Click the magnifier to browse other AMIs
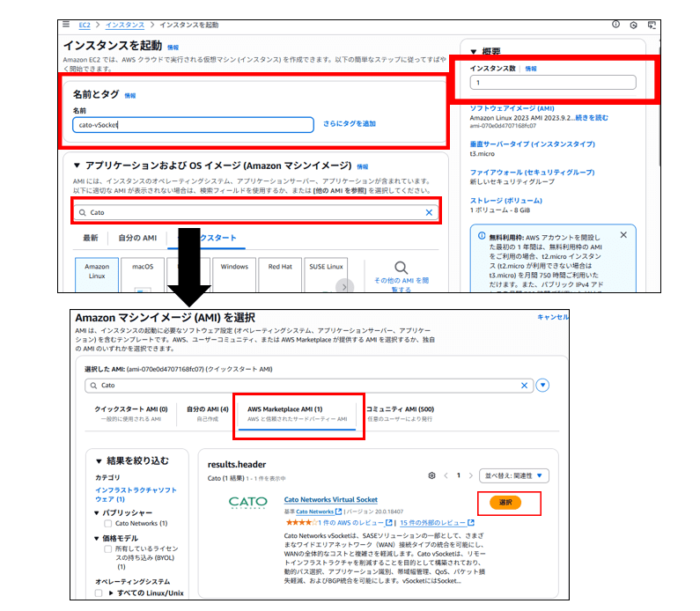The height and width of the screenshot is (611, 700). (x=401, y=268)
